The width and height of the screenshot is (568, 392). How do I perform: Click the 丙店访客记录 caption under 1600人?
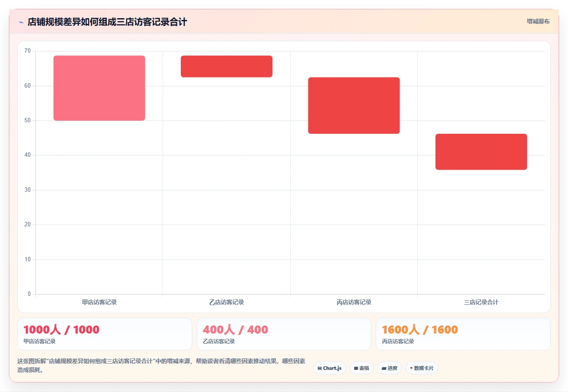coord(398,342)
